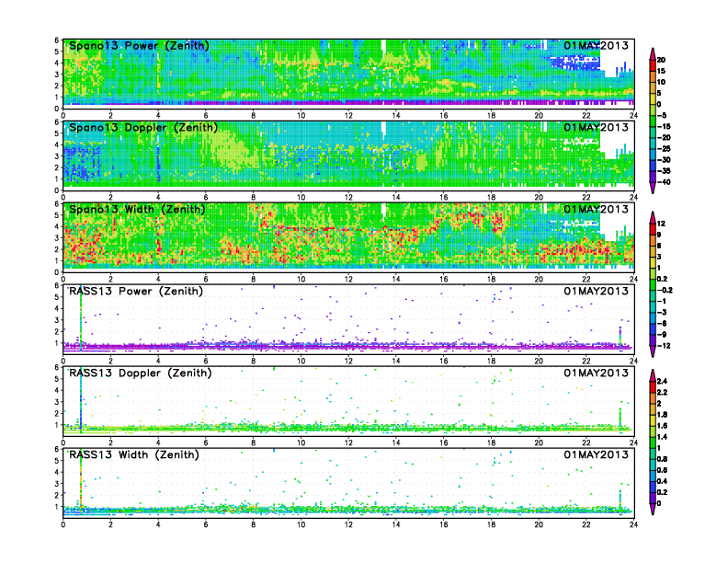Click the '0' label on the bottom color bar
The width and height of the screenshot is (728, 563).
tap(659, 503)
